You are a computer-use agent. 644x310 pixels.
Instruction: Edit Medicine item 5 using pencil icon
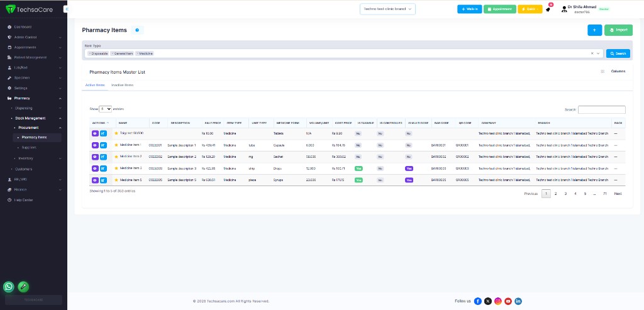pyautogui.click(x=103, y=180)
